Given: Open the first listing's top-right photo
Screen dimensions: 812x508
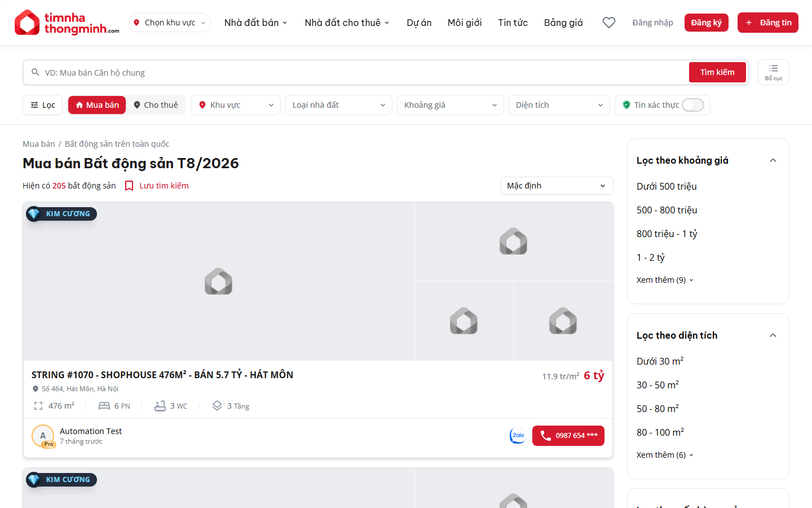Looking at the screenshot, I should pyautogui.click(x=514, y=242).
